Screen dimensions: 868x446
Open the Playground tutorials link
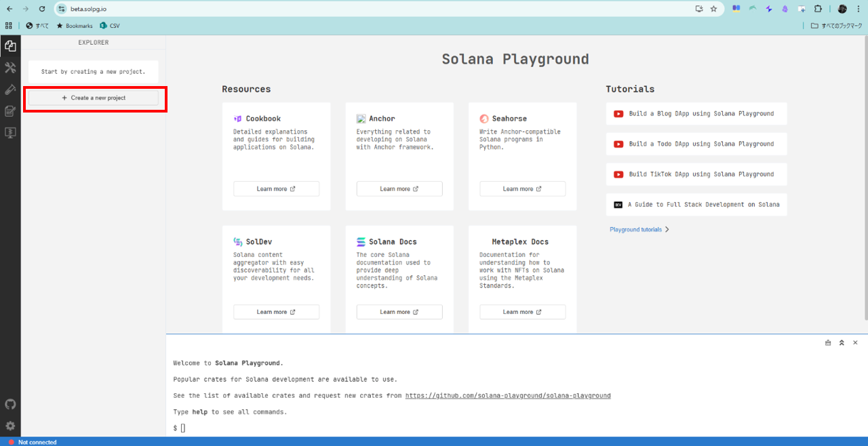tap(639, 230)
